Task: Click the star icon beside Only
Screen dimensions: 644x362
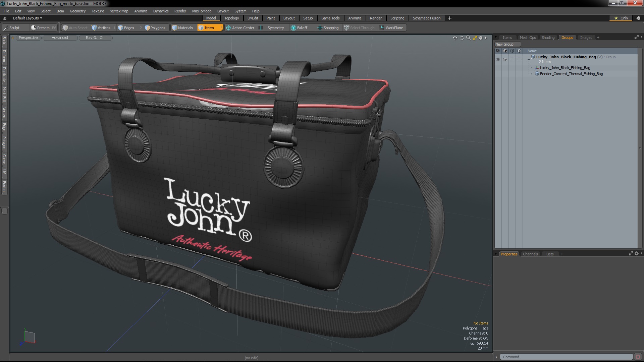Action: pyautogui.click(x=616, y=18)
